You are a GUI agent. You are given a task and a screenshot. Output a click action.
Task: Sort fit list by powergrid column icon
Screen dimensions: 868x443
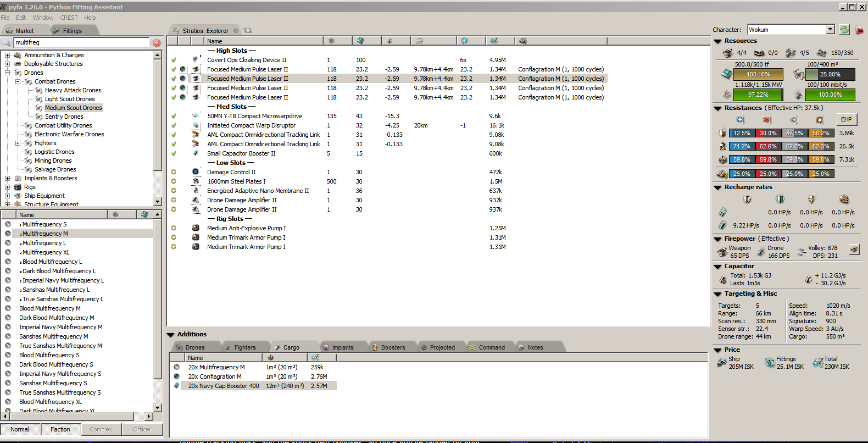[x=331, y=41]
